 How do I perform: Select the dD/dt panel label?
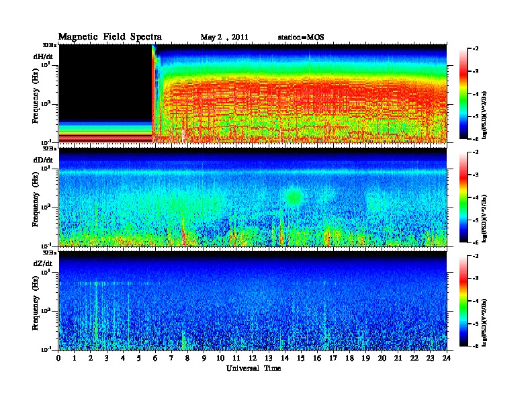click(x=43, y=160)
